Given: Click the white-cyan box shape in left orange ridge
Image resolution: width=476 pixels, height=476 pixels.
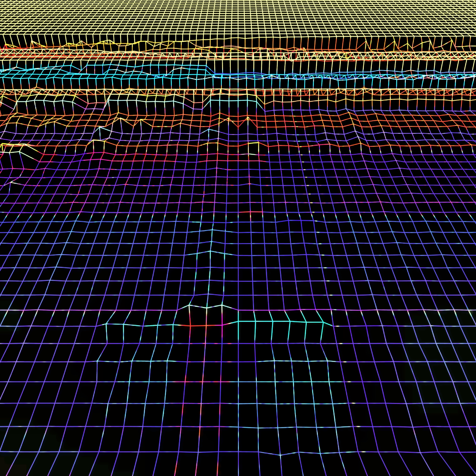Looking at the screenshot, I should click(105, 134).
